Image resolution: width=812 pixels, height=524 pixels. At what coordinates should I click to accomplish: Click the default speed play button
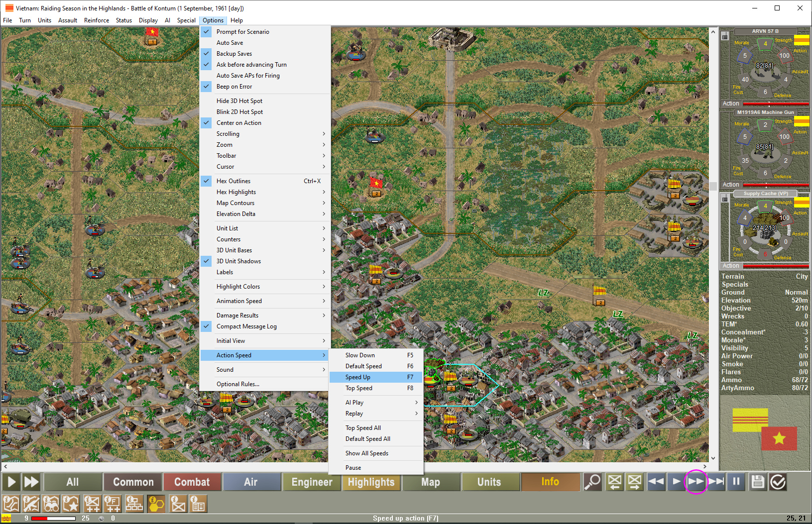click(676, 482)
